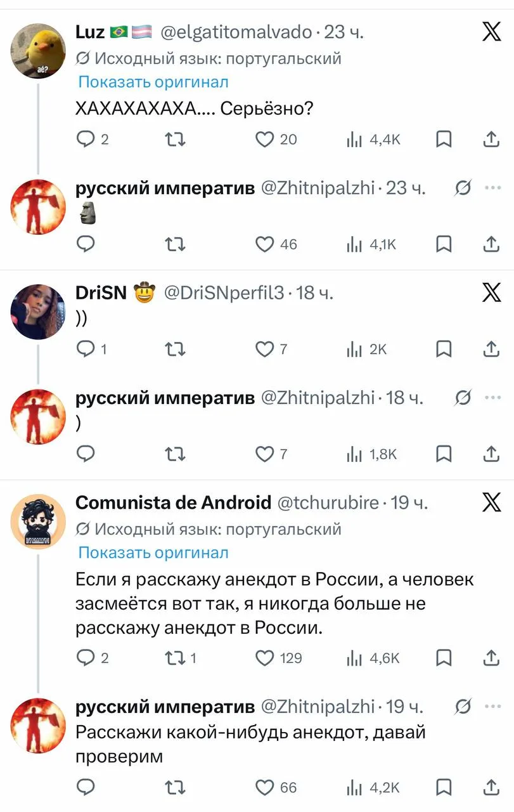Open more options on moai emoji reply
514x812 pixels.
(x=492, y=188)
